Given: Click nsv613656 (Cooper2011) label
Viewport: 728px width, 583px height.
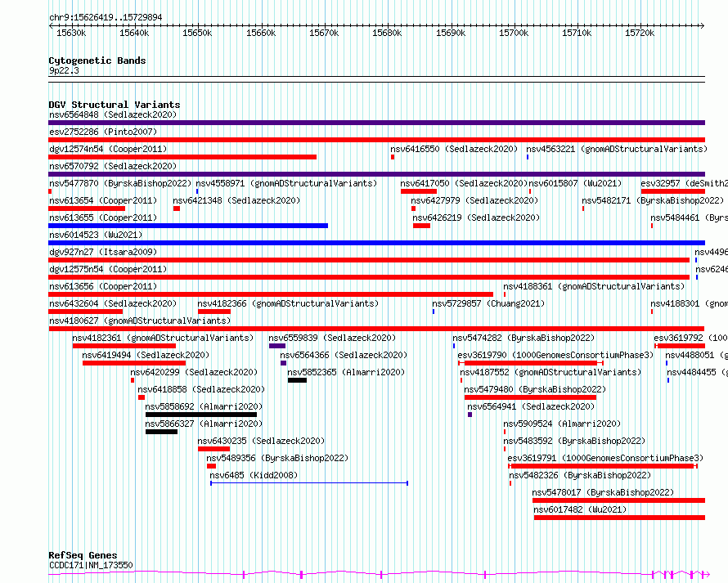Looking at the screenshot, I should click(103, 286).
